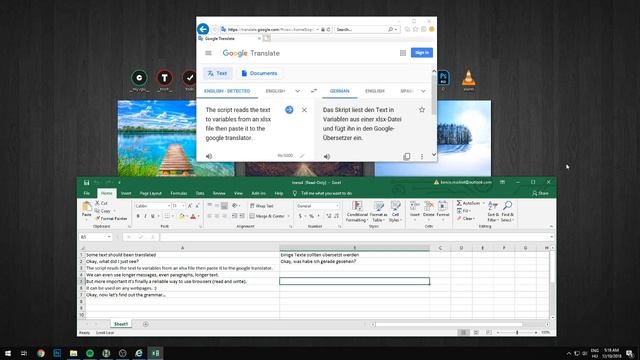Viewport: 640px width, 360px height.
Task: Select the Text mode button
Action: point(218,73)
